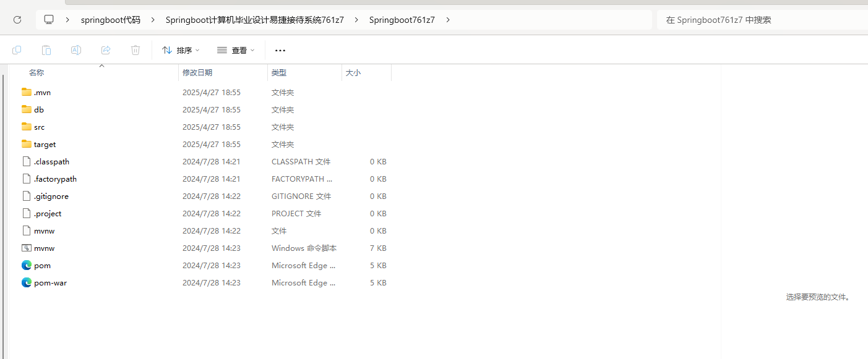Navigate to springboot代码 via the breadcrumb
The image size is (868, 359).
(111, 19)
